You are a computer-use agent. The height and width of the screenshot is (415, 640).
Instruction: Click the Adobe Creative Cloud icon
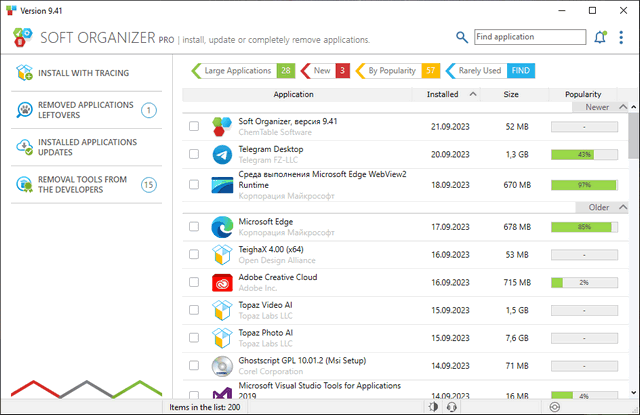coord(222,282)
